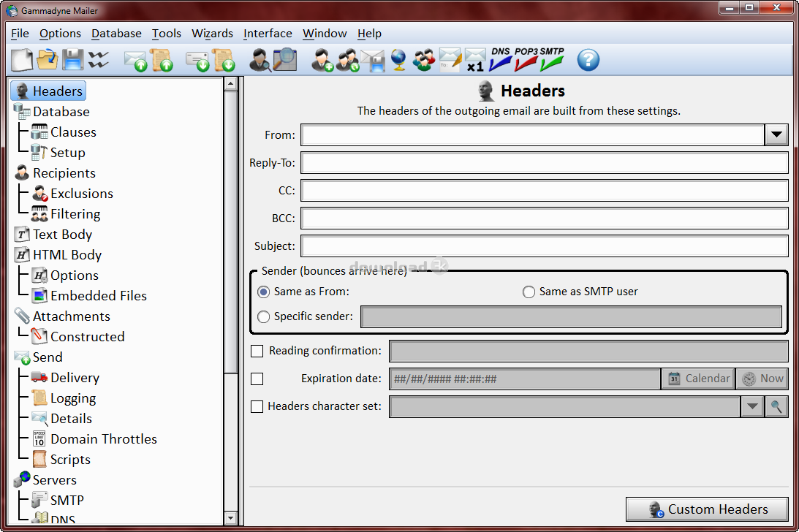Open help with the blue question mark

click(x=588, y=60)
